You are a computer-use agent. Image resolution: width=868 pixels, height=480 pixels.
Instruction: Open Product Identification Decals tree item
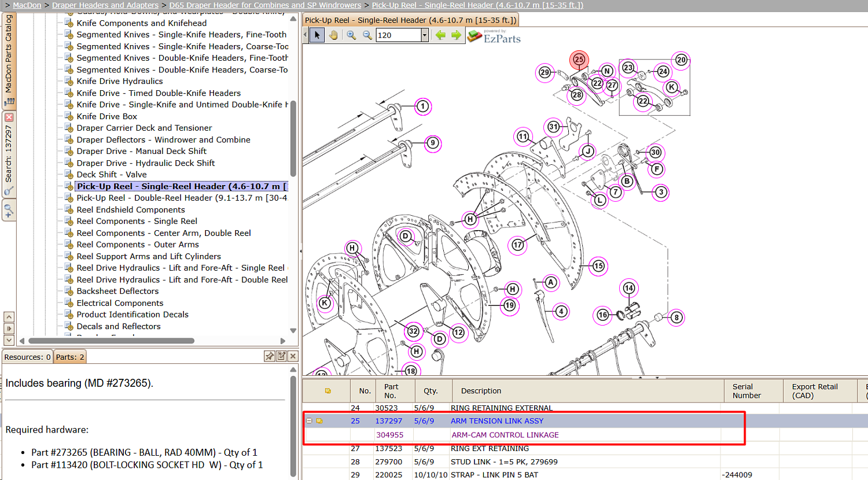pos(133,314)
